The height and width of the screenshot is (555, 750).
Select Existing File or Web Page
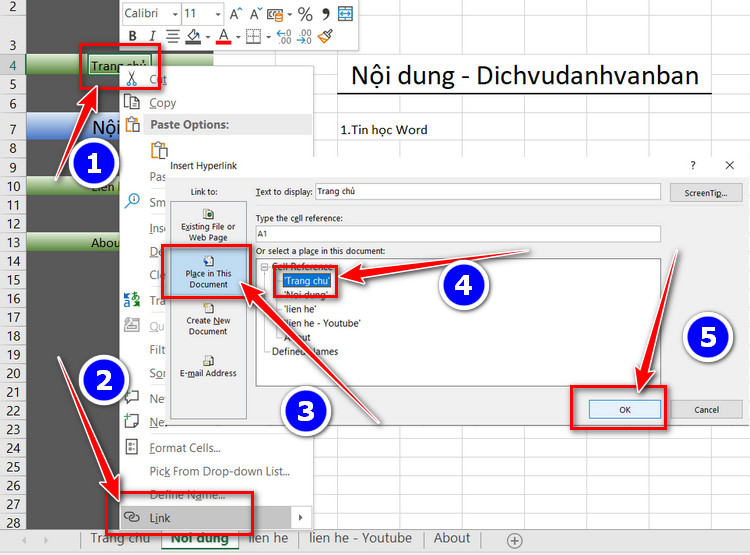coord(208,225)
